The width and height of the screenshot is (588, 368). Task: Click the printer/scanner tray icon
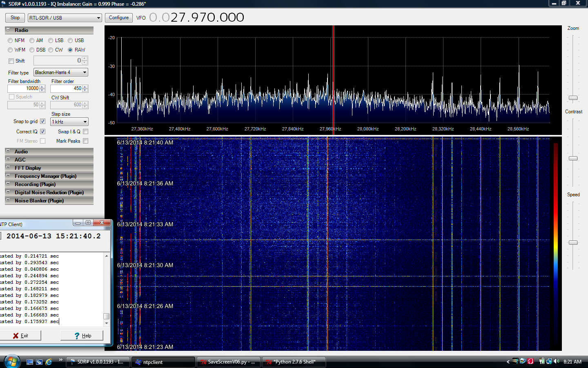(x=523, y=361)
